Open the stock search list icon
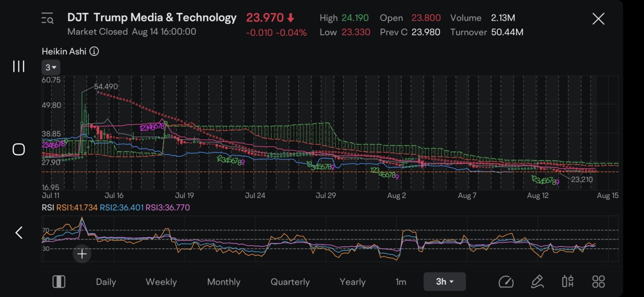Image resolution: width=644 pixels, height=297 pixels. pos(47,19)
